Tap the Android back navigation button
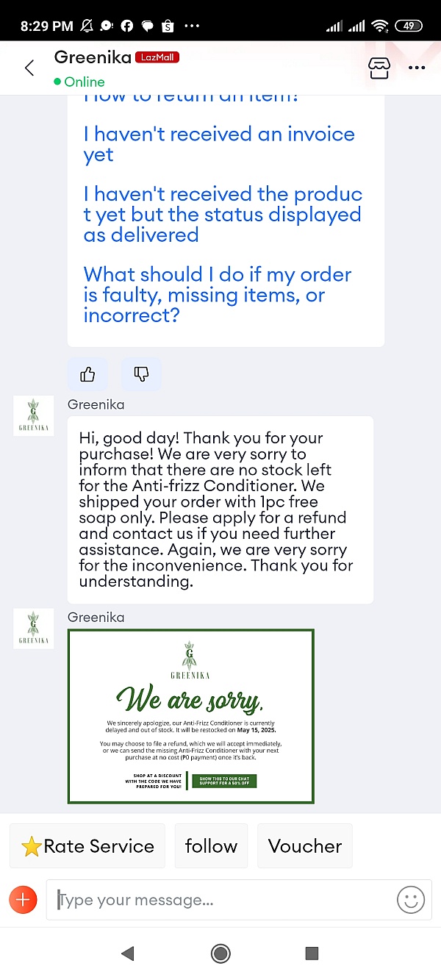This screenshot has width=441, height=980. point(128,954)
